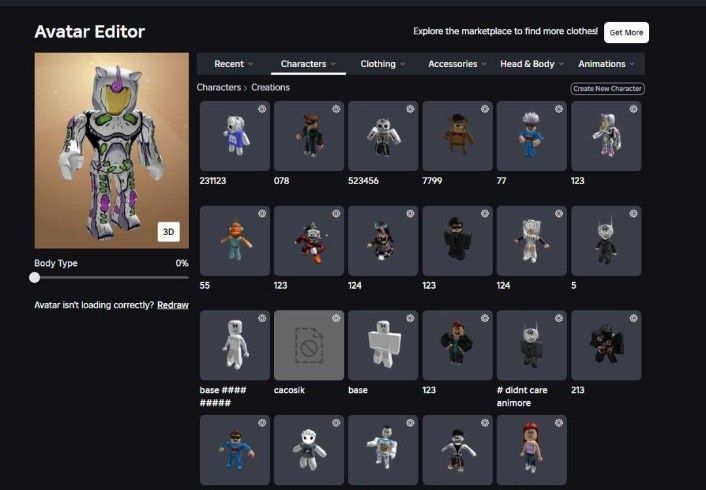Open gear on blue suit sunglasses character
This screenshot has width=706, height=490.
pyautogui.click(x=262, y=423)
